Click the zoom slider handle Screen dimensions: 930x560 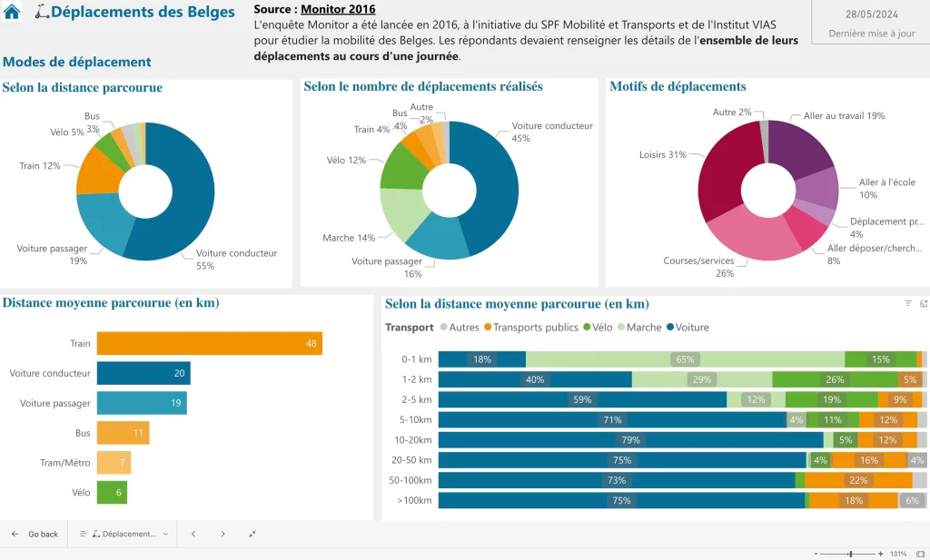point(849,554)
